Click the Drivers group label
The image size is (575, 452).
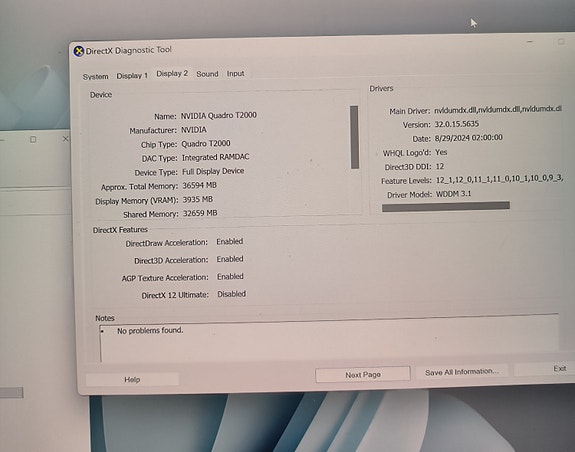click(381, 88)
